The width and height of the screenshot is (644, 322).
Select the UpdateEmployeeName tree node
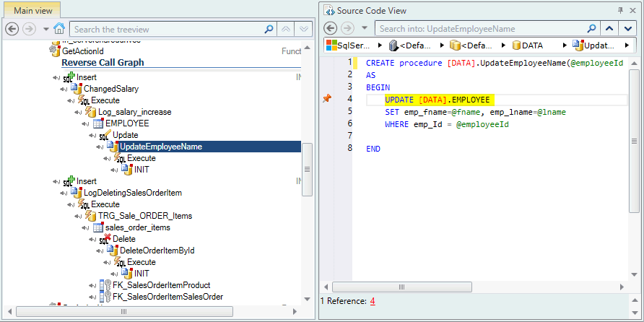[x=160, y=147]
